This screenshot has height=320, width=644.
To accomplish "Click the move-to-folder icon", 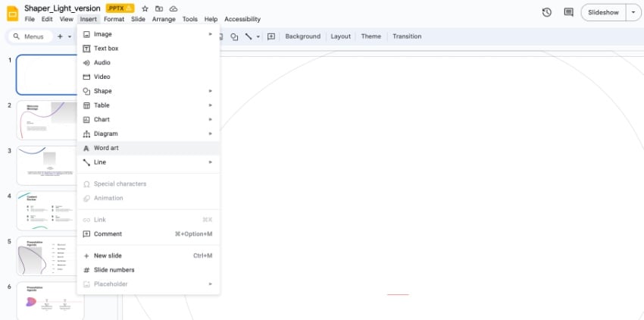I will 159,8.
